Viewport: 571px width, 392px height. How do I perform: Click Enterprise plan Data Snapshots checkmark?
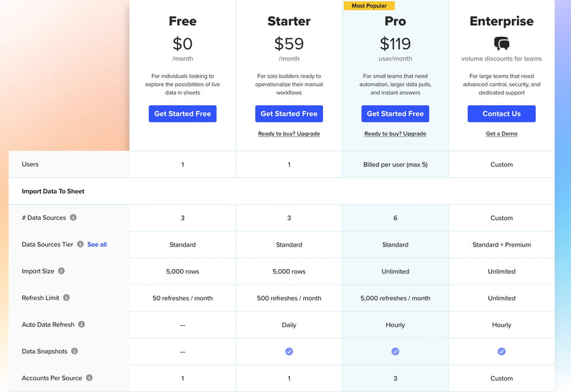pos(502,351)
